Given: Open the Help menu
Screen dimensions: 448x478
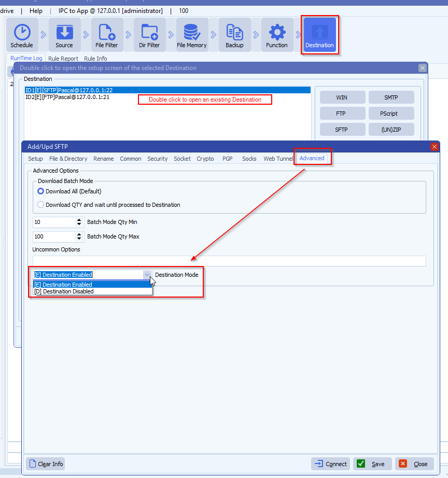Looking at the screenshot, I should (x=36, y=11).
